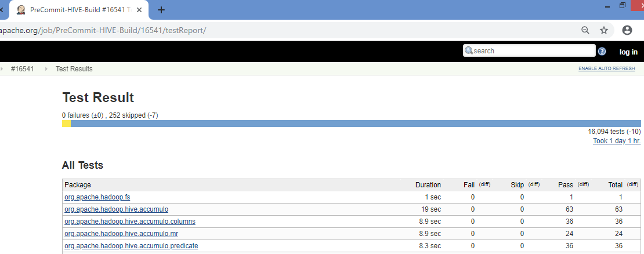Select the PreCommit-HIVE-Build #16541 tab
644x254 pixels.
point(78,10)
